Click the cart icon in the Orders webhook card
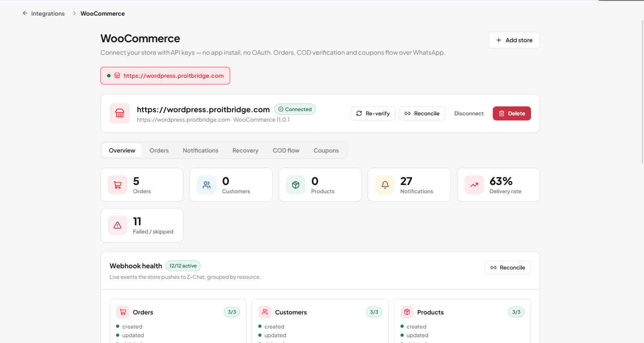This screenshot has width=644, height=343. pyautogui.click(x=123, y=312)
